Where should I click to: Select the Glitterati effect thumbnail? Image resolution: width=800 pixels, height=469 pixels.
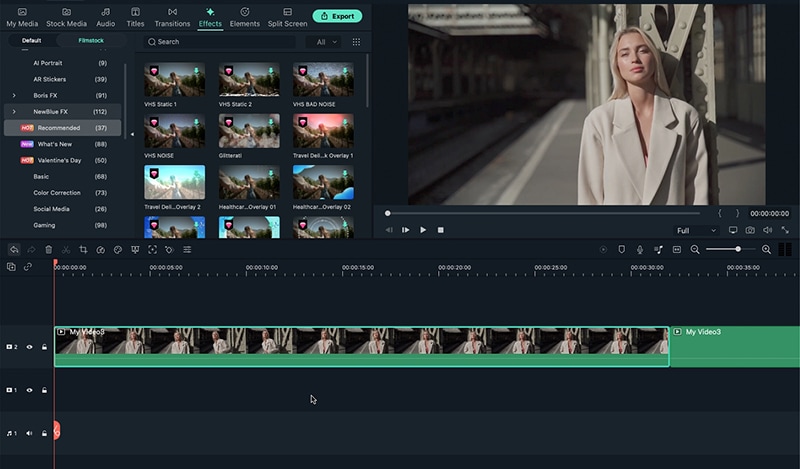[x=249, y=131]
